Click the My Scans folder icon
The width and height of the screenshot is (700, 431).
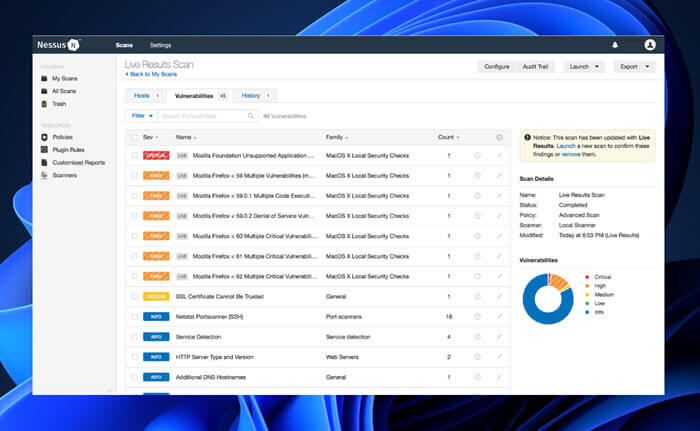click(x=44, y=79)
